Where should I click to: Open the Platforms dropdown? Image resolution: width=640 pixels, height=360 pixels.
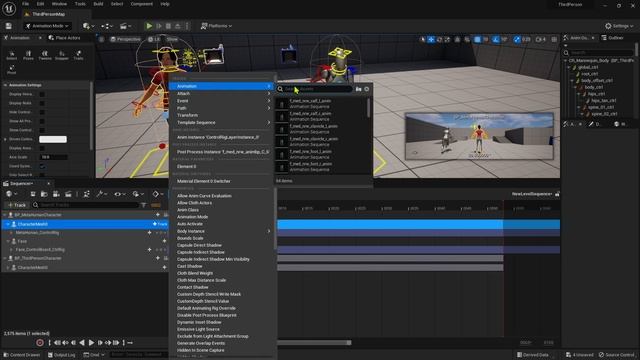pyautogui.click(x=216, y=26)
